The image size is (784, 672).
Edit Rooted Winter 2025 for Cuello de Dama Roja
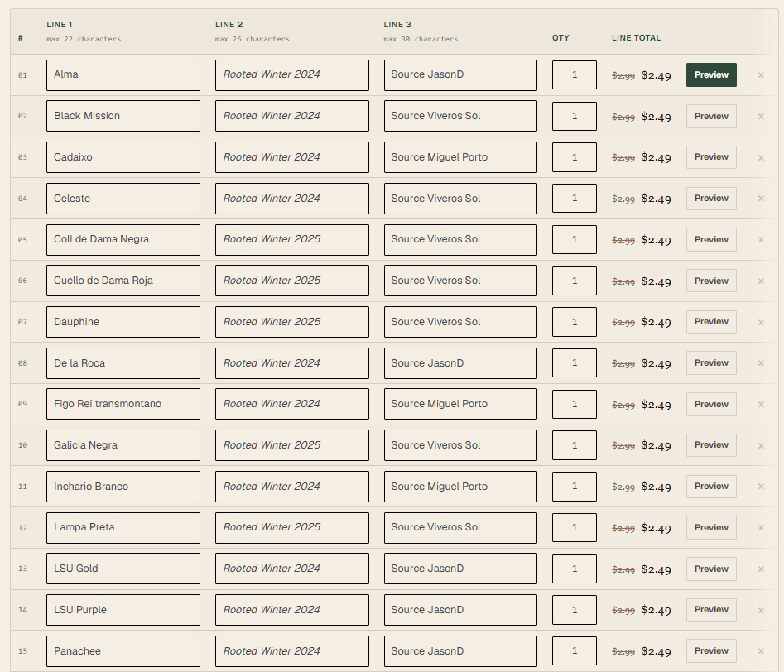292,281
